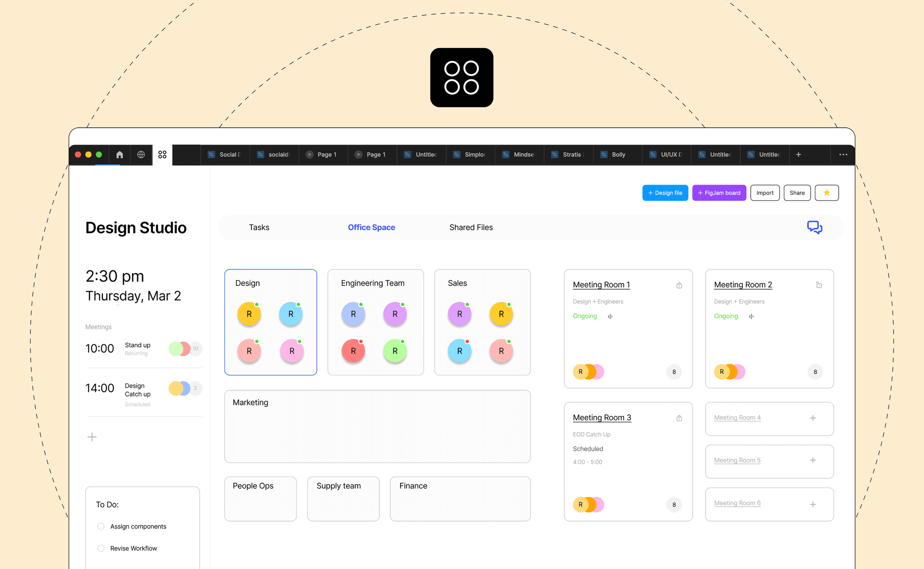Switch to the Tasks tab

tap(259, 227)
